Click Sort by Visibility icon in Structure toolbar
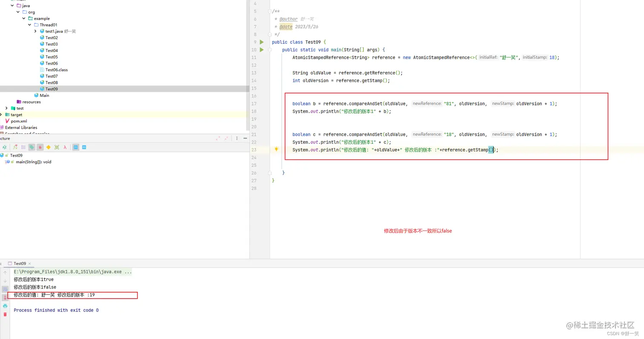The height and width of the screenshot is (339, 644). [15, 147]
